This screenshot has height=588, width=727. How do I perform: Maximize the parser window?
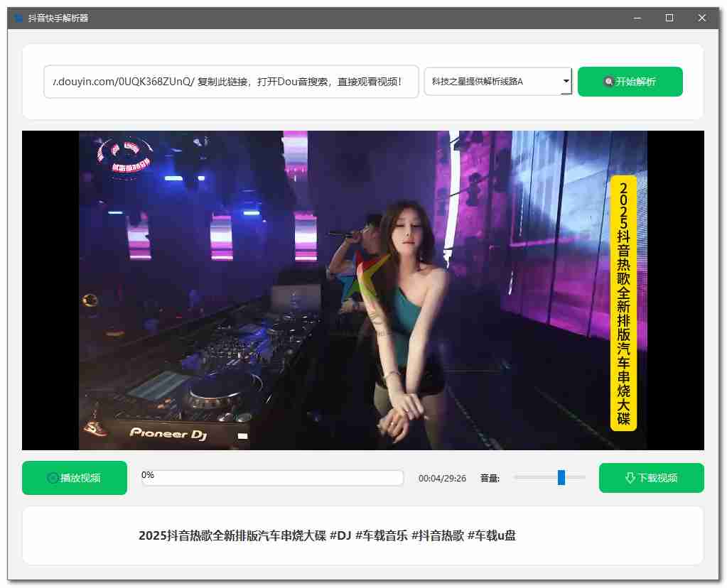pos(669,18)
